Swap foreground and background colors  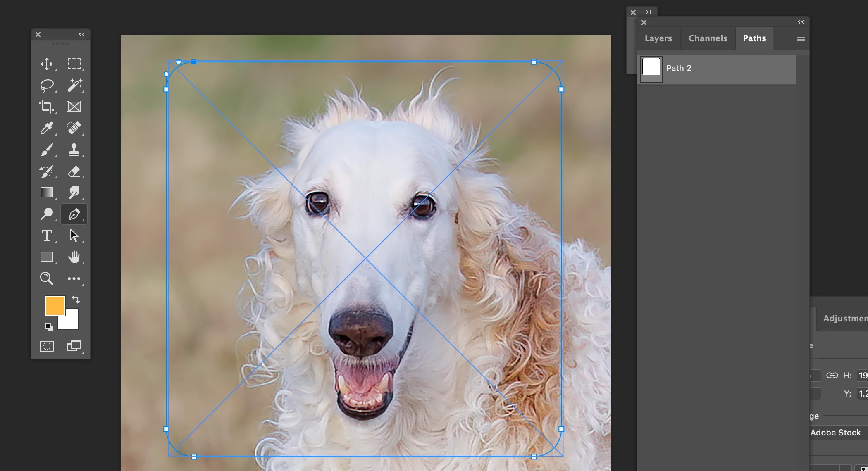pos(76,300)
